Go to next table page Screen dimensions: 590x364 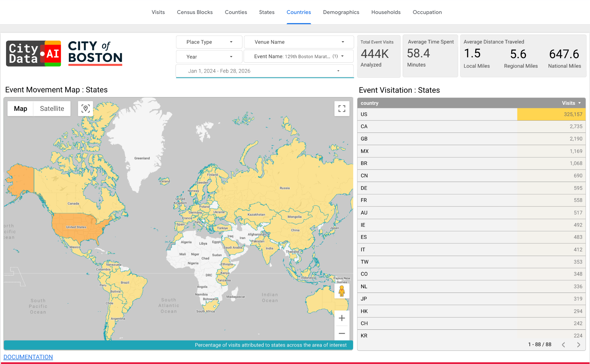click(578, 345)
